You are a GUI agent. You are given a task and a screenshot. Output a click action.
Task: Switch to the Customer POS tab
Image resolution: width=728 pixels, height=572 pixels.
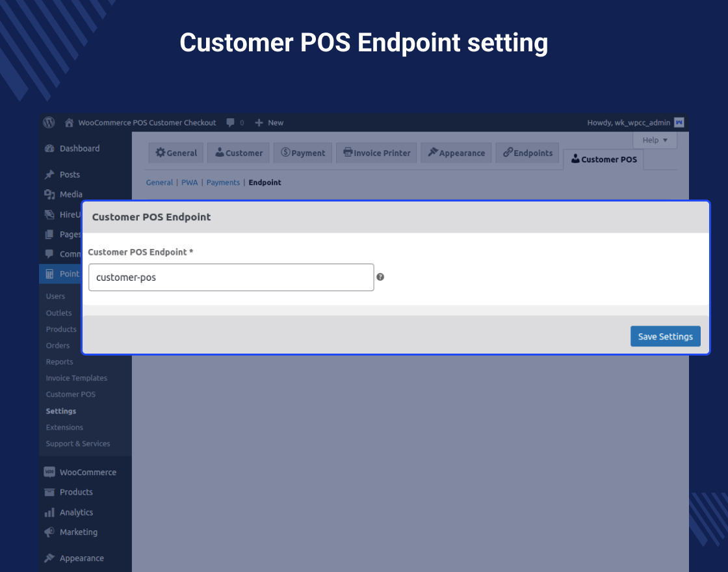click(x=603, y=159)
